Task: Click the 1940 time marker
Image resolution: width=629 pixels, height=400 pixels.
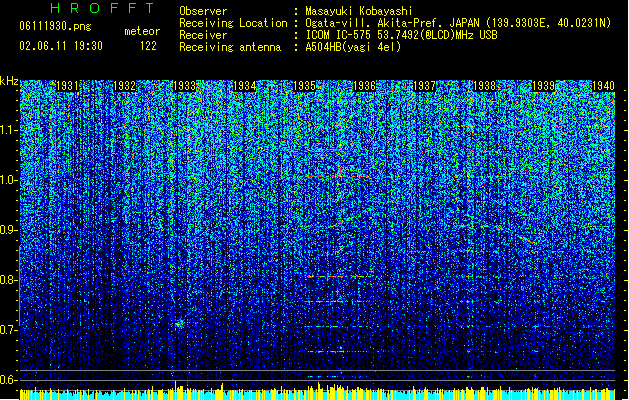Action: click(603, 86)
